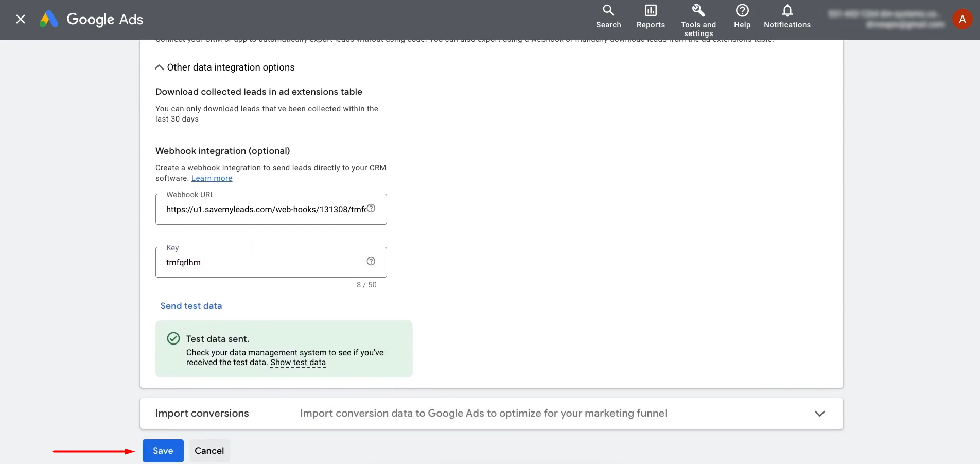
Task: Click Send test data
Action: tap(191, 306)
